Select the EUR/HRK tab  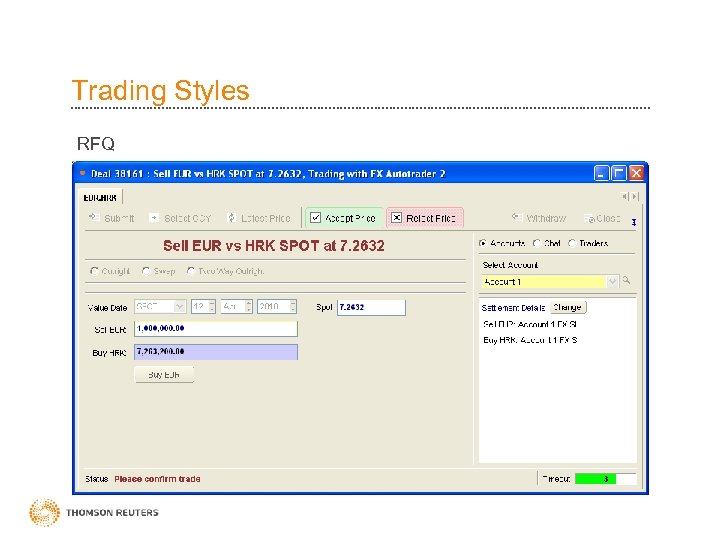[x=100, y=198]
